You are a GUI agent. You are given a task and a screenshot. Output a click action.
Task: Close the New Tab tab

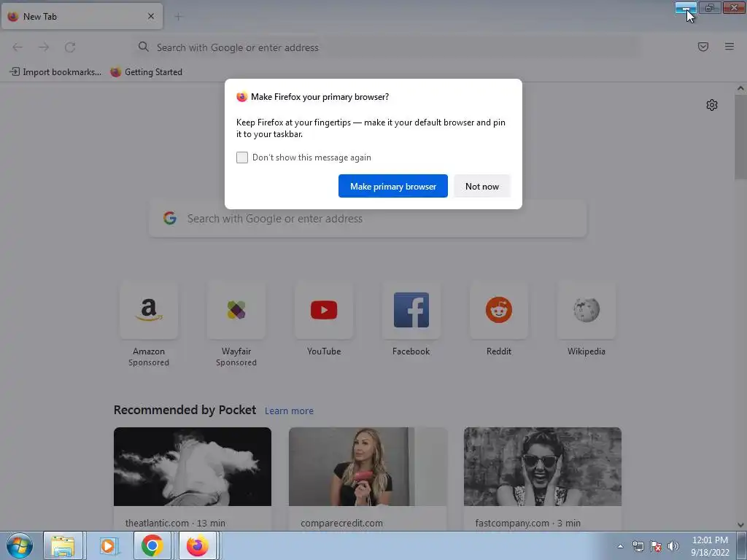(x=151, y=16)
